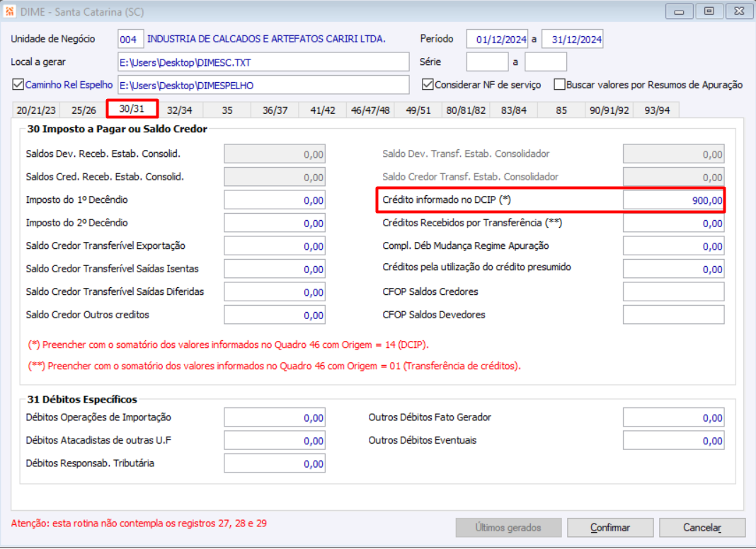Open the 41/42 tab
This screenshot has width=756, height=549.
tap(323, 110)
